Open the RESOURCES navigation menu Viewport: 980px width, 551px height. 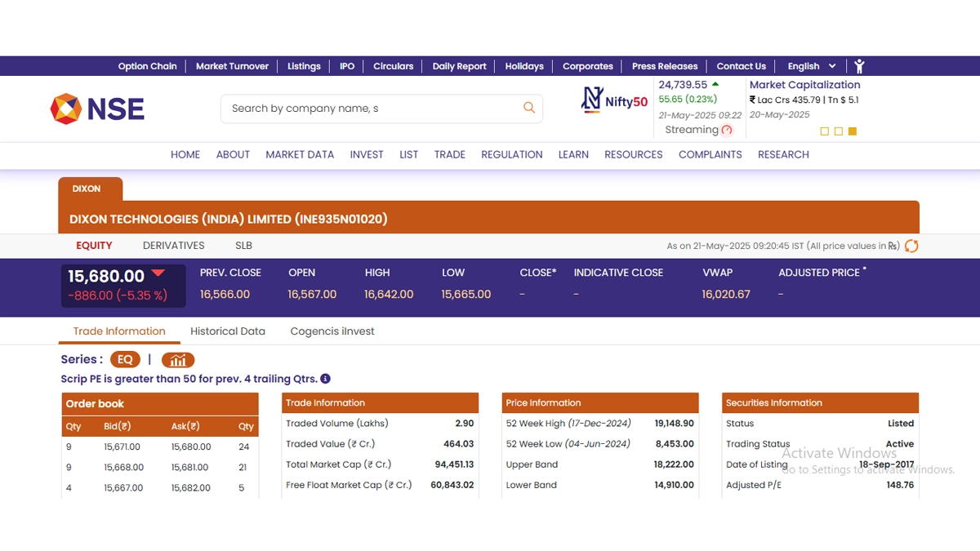[633, 154]
